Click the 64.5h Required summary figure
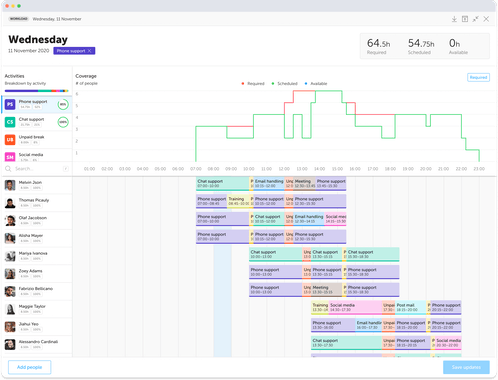This screenshot has height=380, width=498. coord(378,43)
